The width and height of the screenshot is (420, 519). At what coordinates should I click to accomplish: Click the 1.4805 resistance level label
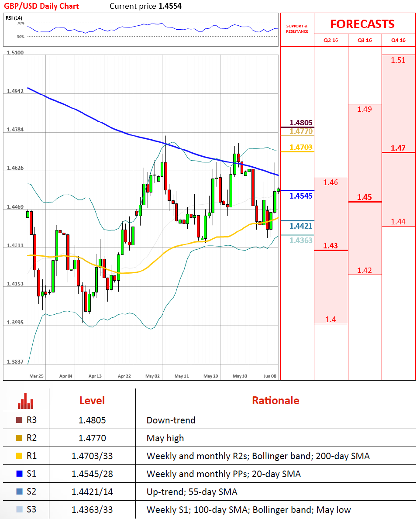(301, 123)
